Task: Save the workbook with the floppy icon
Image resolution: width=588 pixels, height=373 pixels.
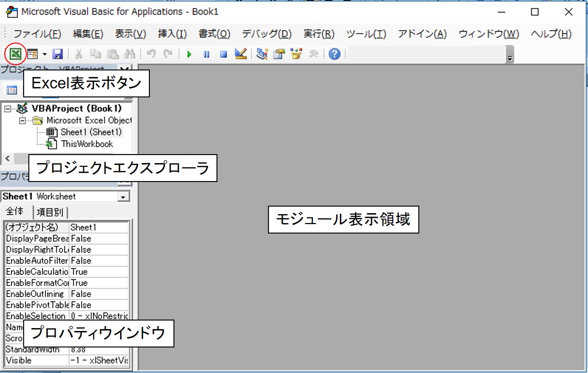Action: (x=58, y=54)
